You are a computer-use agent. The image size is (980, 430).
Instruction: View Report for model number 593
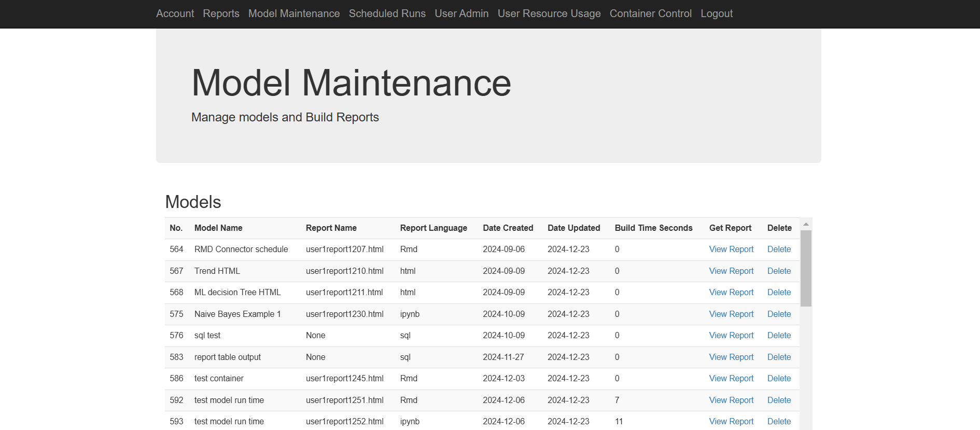pos(731,422)
